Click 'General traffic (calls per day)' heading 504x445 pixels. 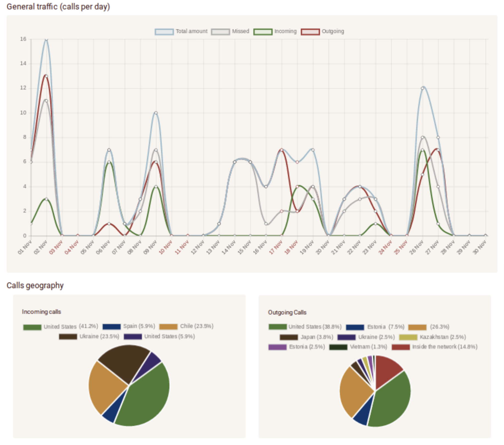58,7
